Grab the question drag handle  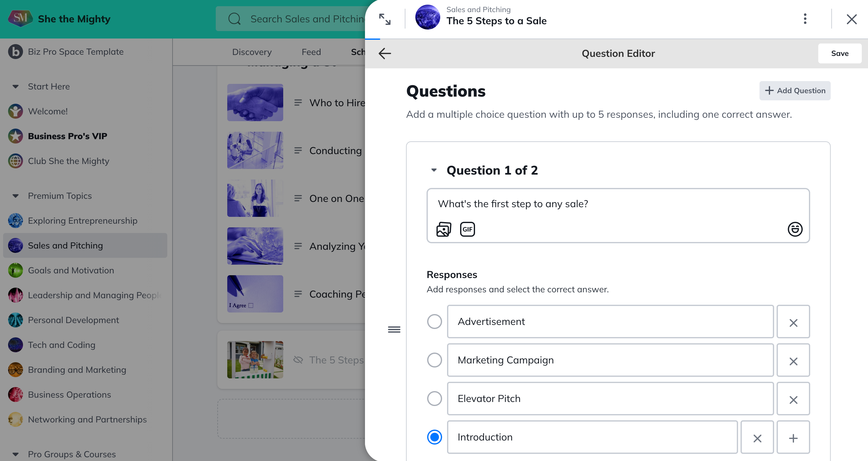click(394, 329)
